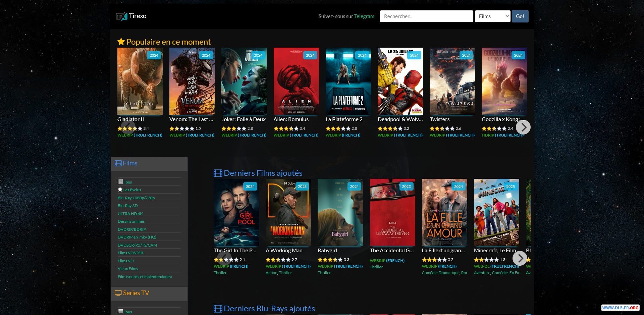Click the list icon beside Tous under Series TV
644x315 pixels.
click(x=120, y=312)
